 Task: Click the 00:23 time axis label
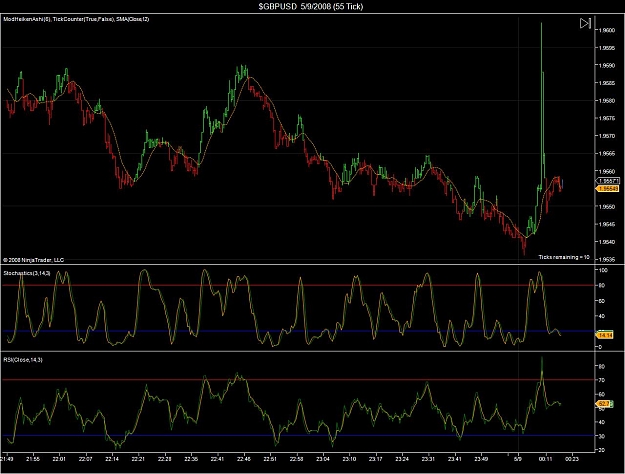point(572,459)
